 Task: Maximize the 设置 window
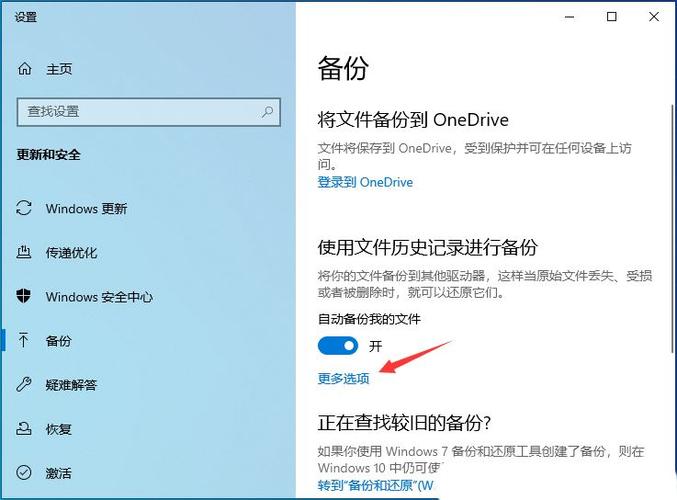click(x=611, y=17)
